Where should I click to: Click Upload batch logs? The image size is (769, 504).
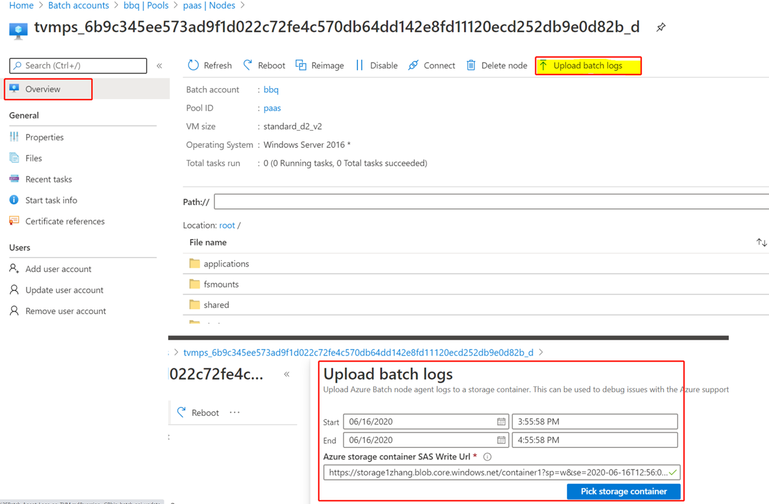point(588,66)
